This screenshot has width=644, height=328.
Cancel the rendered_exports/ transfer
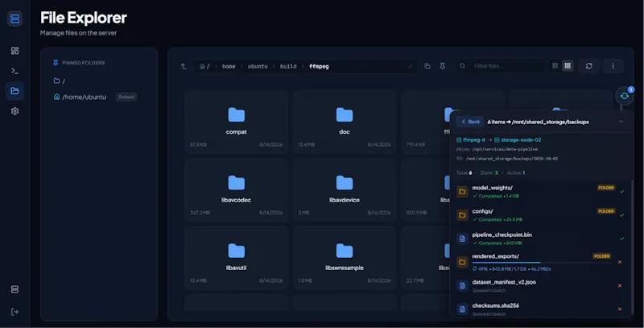(x=620, y=262)
